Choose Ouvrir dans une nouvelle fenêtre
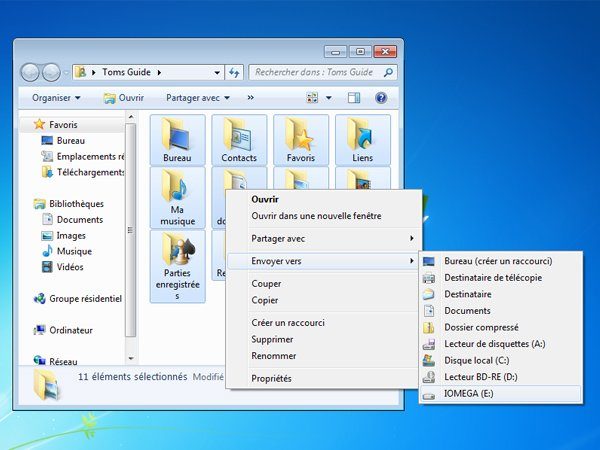Viewport: 600px width, 450px height. coord(323,216)
